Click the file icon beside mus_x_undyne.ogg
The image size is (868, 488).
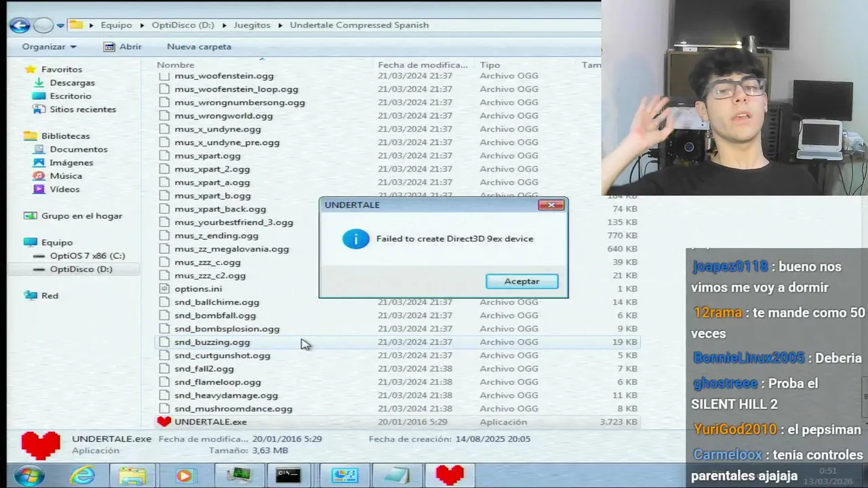pyautogui.click(x=164, y=129)
